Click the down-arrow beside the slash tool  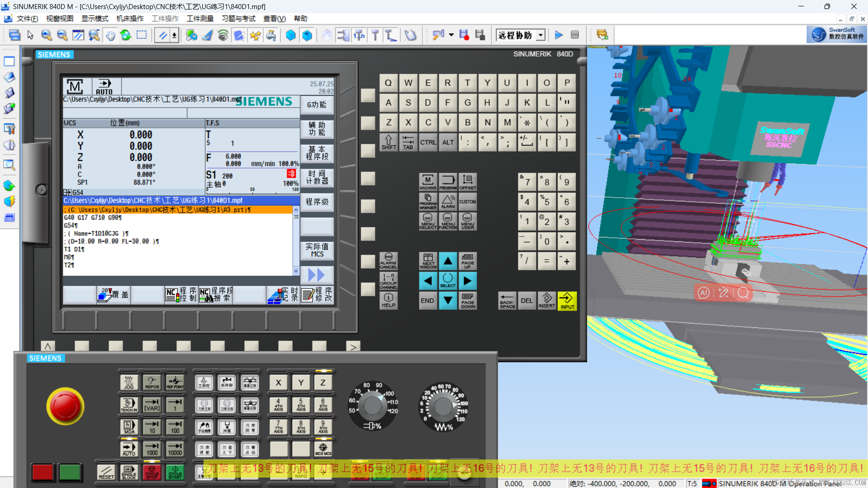(x=174, y=35)
